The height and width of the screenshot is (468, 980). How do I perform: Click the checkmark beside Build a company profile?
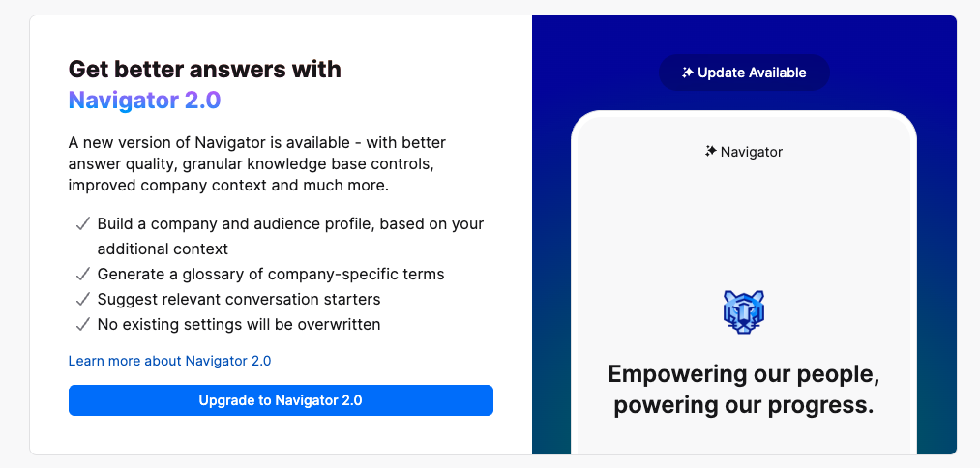(x=82, y=223)
